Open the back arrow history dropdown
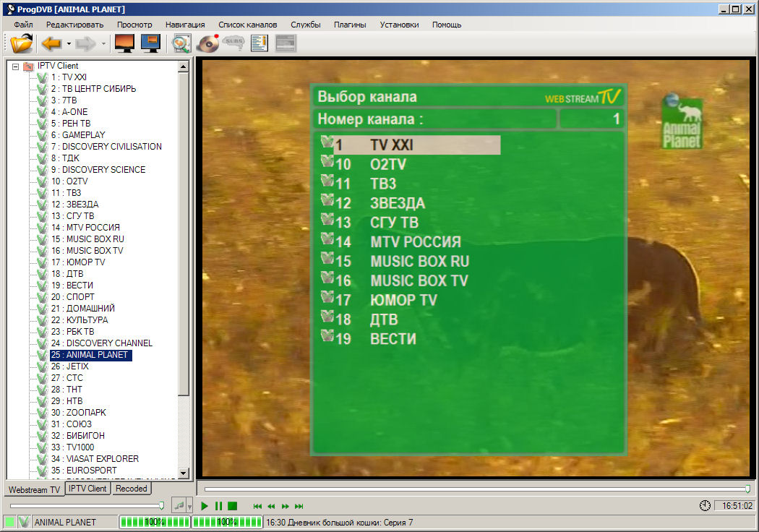759x532 pixels. coord(69,43)
